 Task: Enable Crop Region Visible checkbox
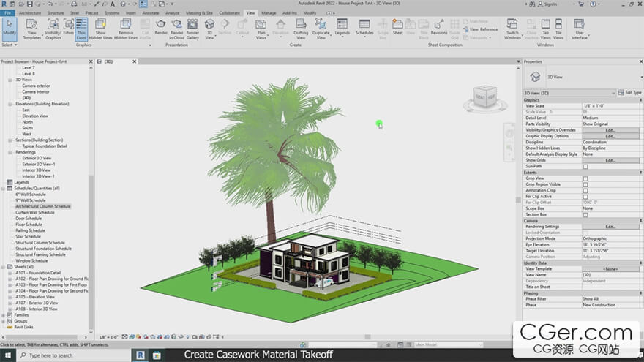coord(585,185)
